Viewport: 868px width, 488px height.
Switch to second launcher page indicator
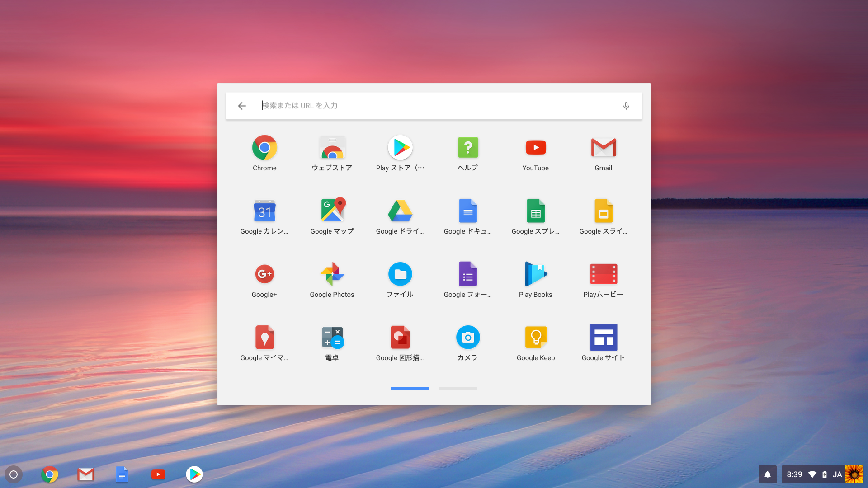point(458,389)
